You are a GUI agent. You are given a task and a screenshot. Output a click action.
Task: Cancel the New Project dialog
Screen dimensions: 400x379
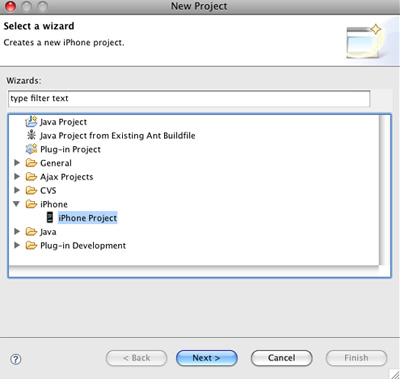pos(282,358)
